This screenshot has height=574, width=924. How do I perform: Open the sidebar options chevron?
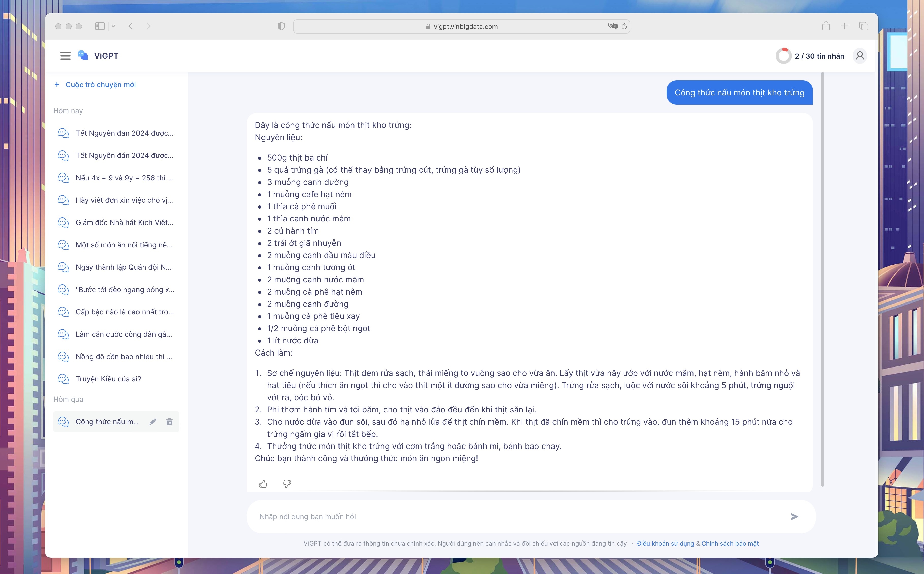tap(113, 26)
